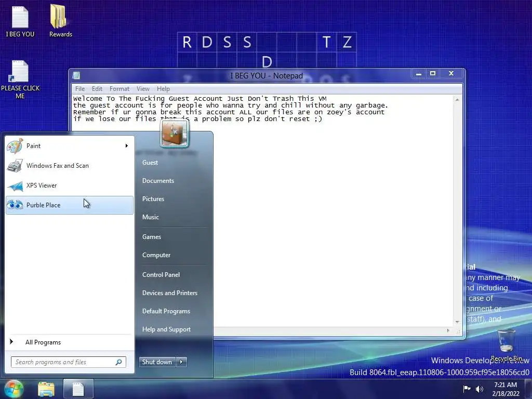Image resolution: width=532 pixels, height=399 pixels.
Task: Open Pictures from Start menu
Action: pos(153,199)
